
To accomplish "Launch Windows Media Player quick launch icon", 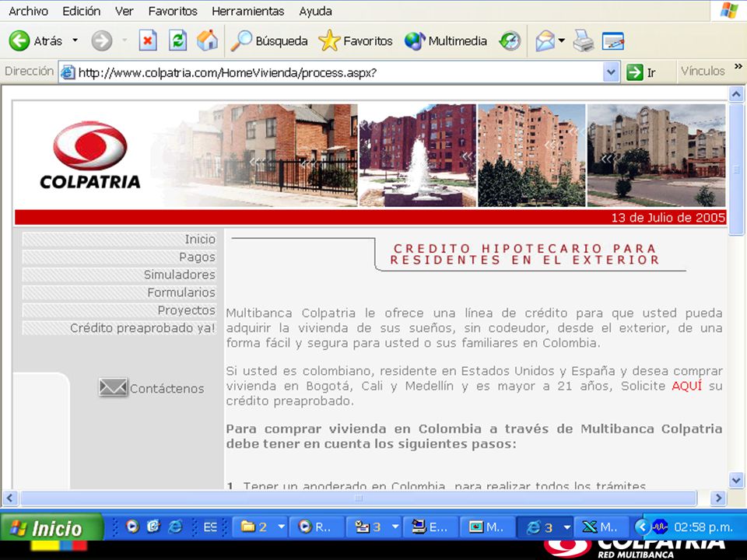I will 132,527.
